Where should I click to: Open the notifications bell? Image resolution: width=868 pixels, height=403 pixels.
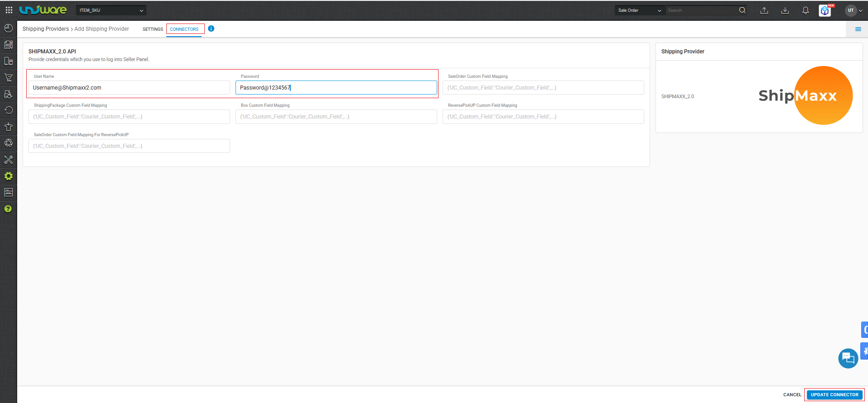click(x=806, y=10)
